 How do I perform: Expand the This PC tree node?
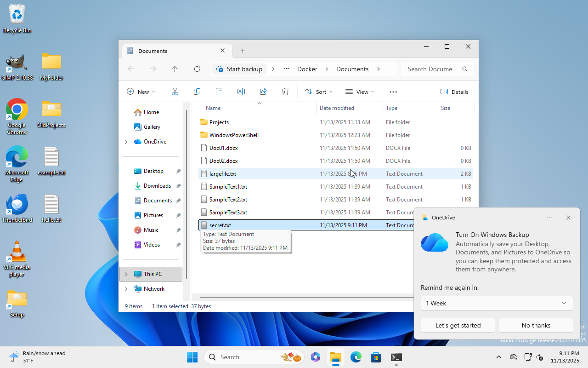point(126,274)
